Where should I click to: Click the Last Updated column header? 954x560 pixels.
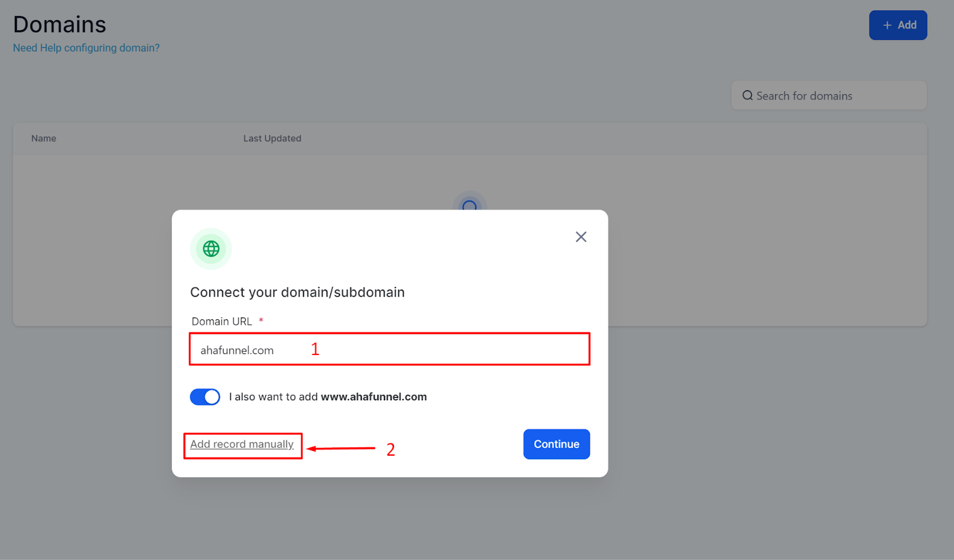click(272, 138)
